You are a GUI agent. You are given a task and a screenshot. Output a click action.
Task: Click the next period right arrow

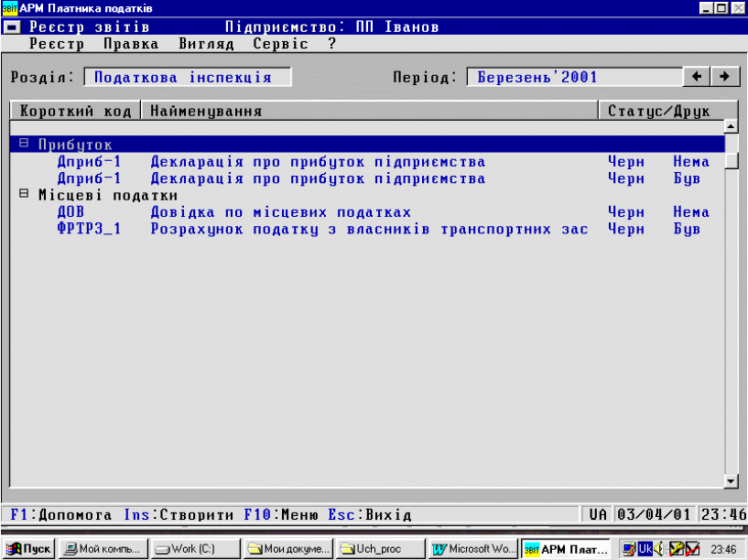[724, 77]
